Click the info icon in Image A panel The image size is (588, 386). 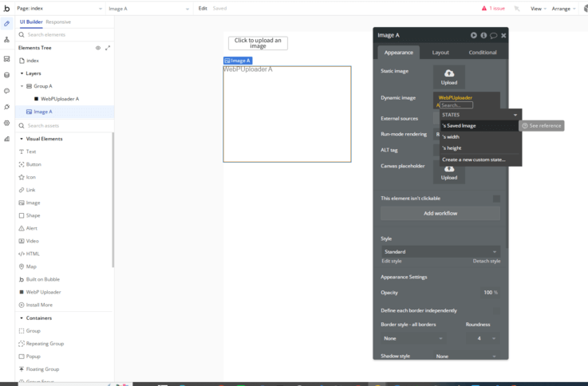click(x=483, y=35)
